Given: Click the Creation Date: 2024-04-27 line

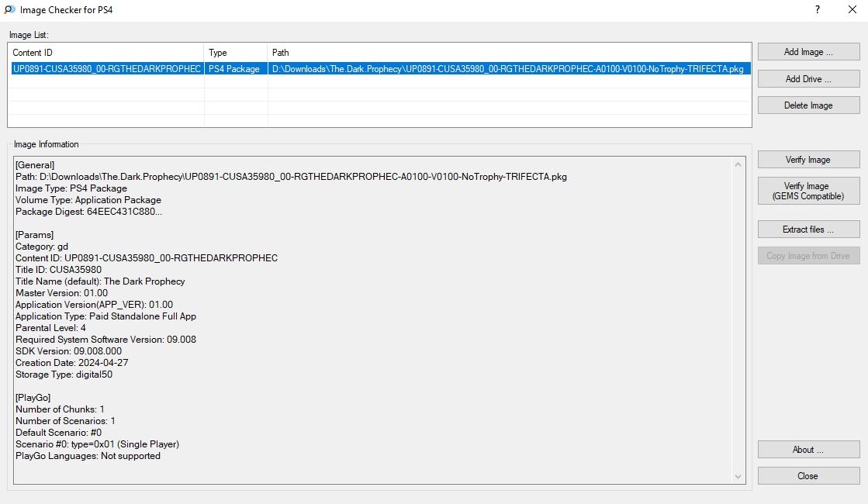Looking at the screenshot, I should [72, 362].
